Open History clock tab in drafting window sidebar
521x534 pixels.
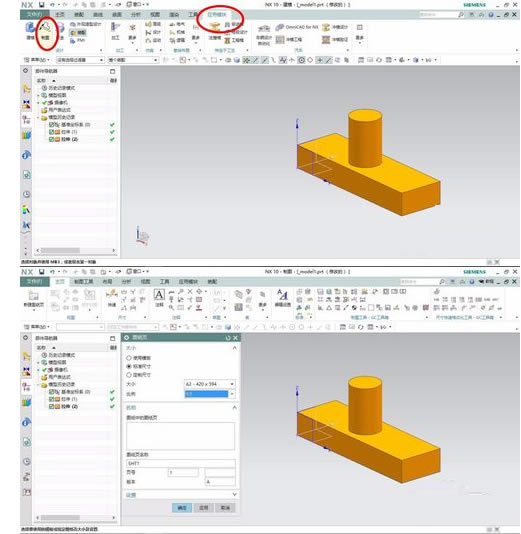tap(27, 461)
